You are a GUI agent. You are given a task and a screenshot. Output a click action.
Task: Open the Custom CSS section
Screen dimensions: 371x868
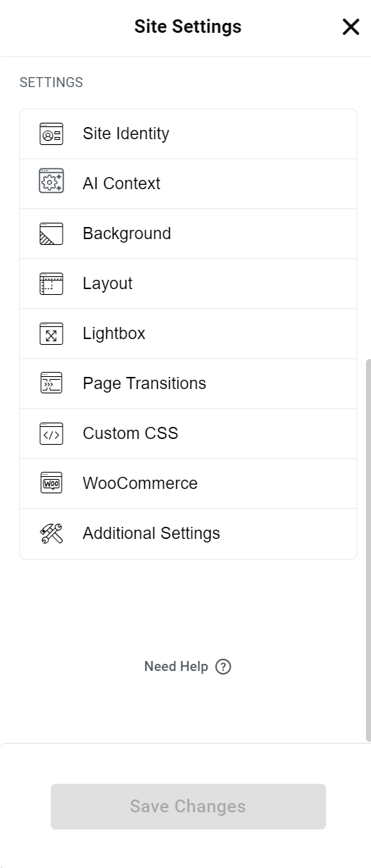tap(188, 434)
